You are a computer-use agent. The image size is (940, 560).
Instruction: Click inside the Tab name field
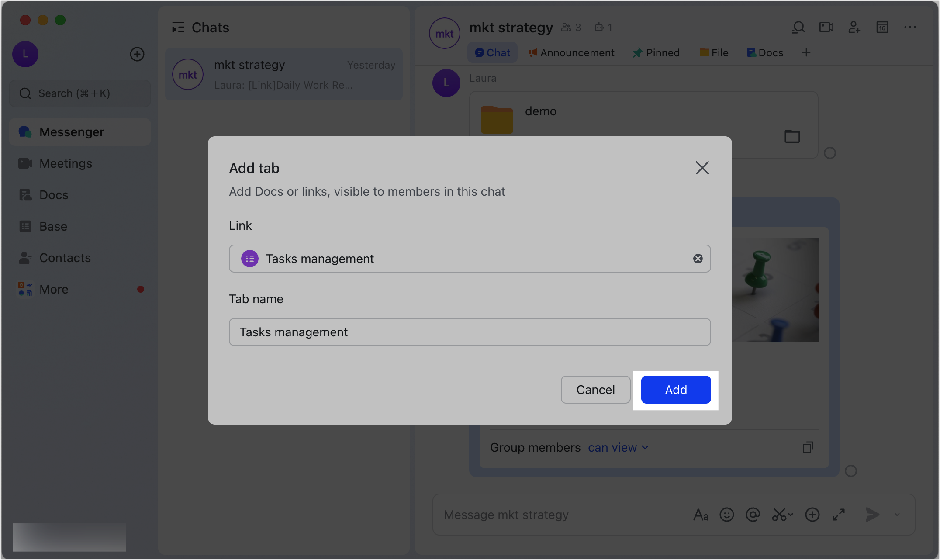click(x=470, y=332)
